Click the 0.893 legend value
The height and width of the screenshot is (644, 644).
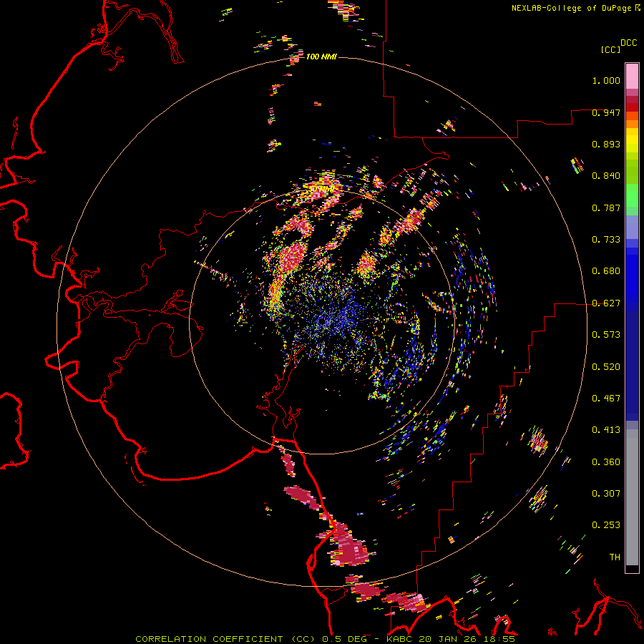coord(606,144)
